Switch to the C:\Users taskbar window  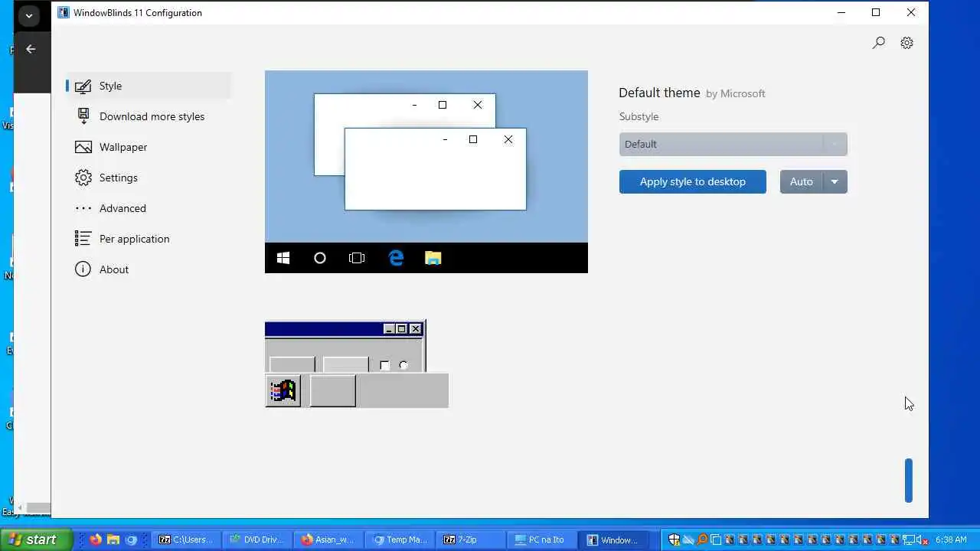pos(186,540)
